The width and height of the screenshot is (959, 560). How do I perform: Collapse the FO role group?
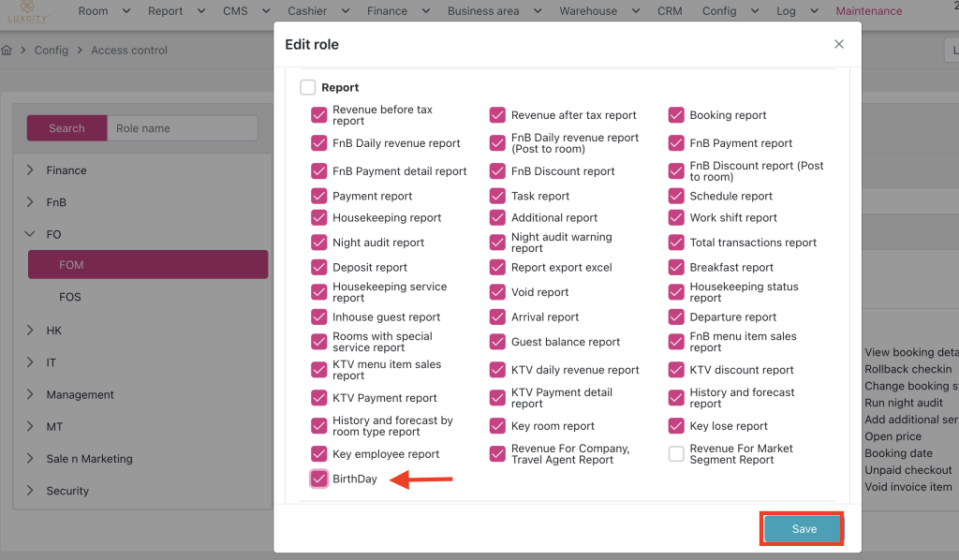pyautogui.click(x=31, y=234)
